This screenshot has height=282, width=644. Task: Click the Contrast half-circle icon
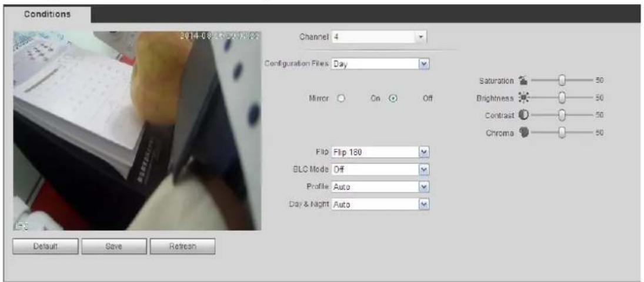523,115
